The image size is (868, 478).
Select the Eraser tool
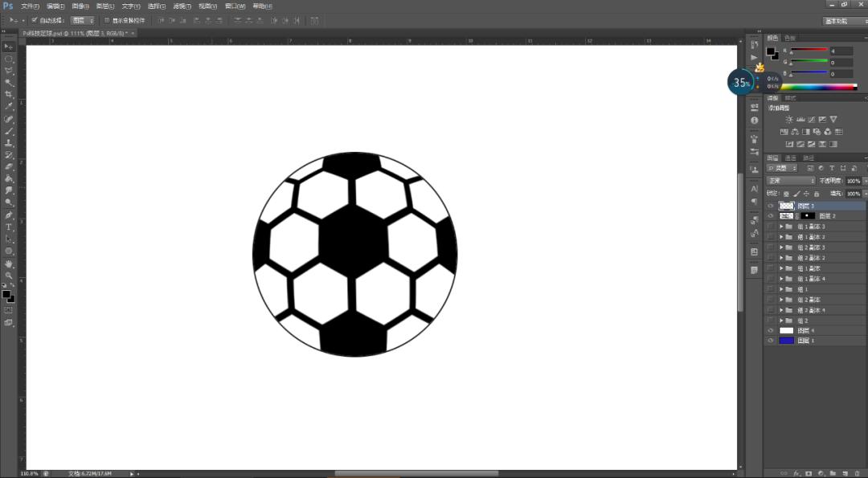pyautogui.click(x=8, y=166)
